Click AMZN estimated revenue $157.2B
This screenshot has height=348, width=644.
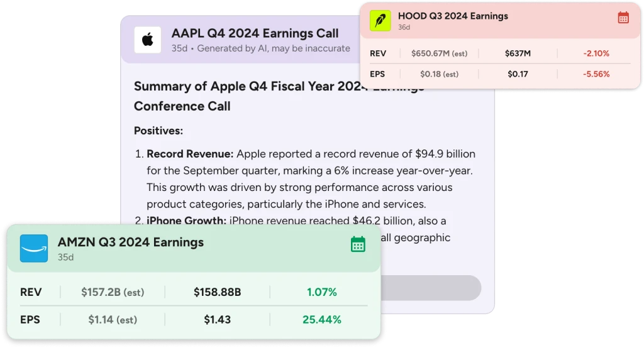[113, 292]
